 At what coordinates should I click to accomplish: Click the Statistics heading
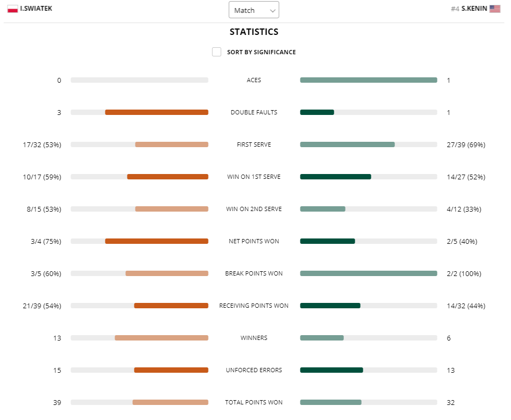[x=254, y=32]
